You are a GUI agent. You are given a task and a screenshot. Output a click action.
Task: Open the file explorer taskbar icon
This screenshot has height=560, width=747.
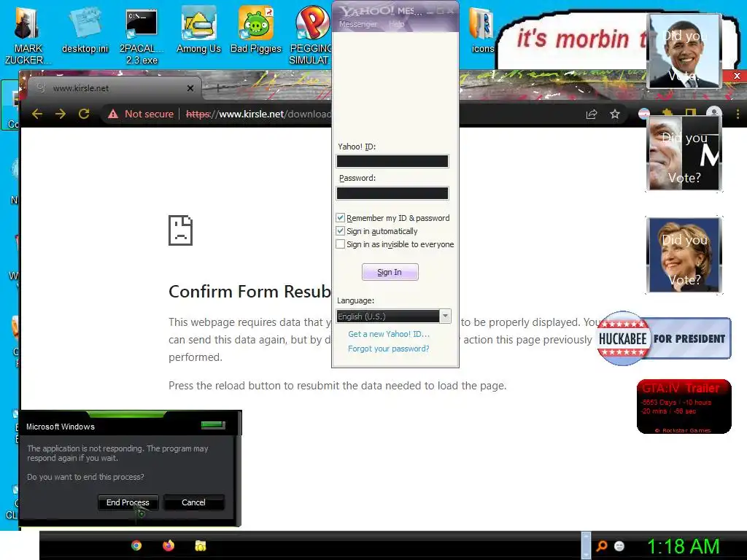(x=201, y=545)
